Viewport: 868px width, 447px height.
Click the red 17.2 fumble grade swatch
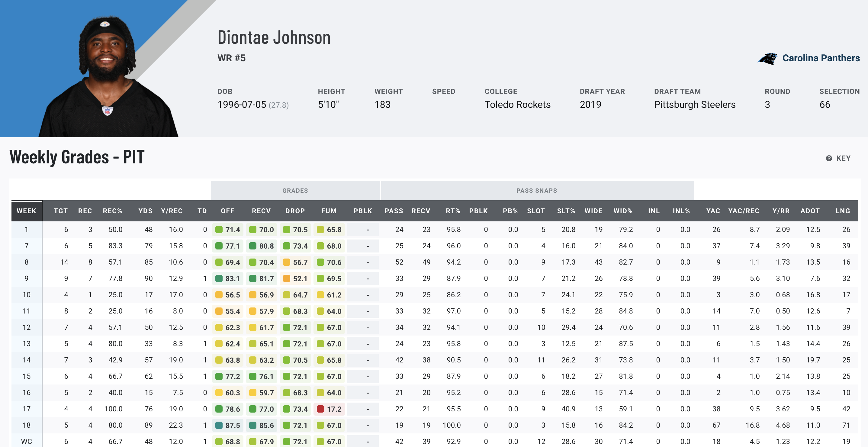click(320, 409)
